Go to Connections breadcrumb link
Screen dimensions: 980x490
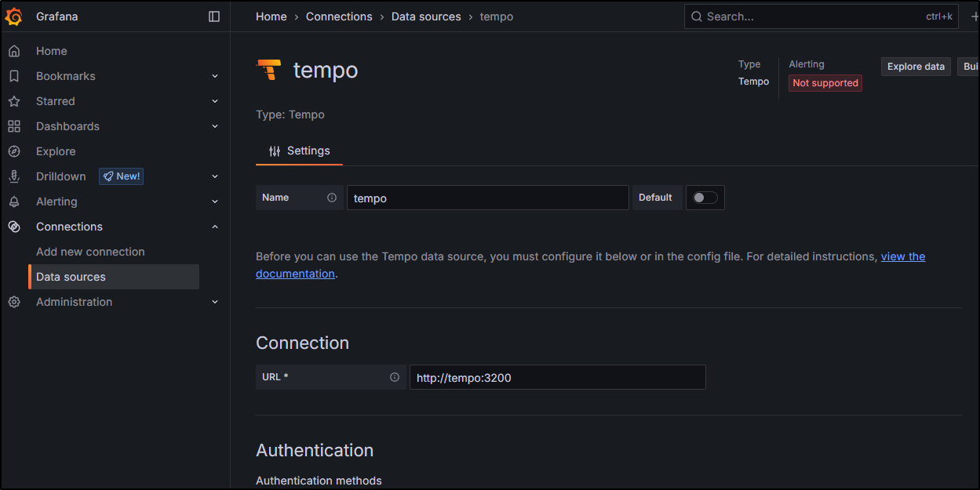[339, 16]
